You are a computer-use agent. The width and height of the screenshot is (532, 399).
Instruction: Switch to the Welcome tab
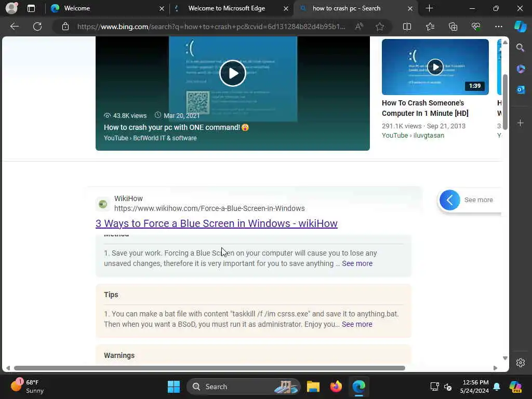point(107,8)
